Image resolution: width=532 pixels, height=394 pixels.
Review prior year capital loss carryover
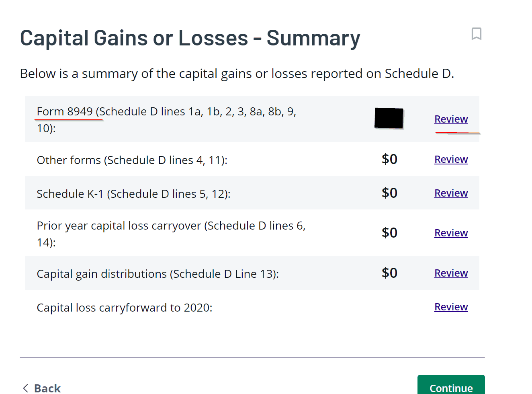[451, 233]
